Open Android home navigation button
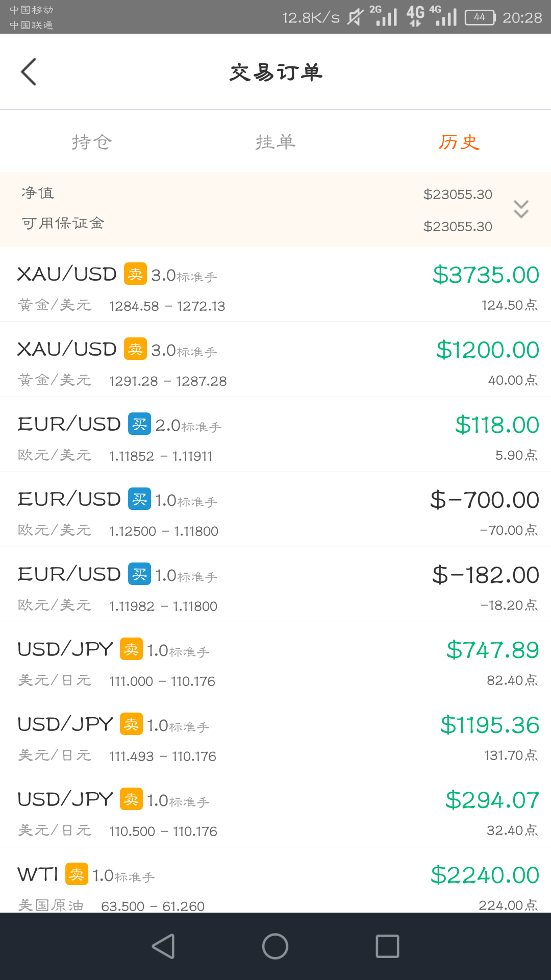This screenshot has width=551, height=980. (275, 946)
